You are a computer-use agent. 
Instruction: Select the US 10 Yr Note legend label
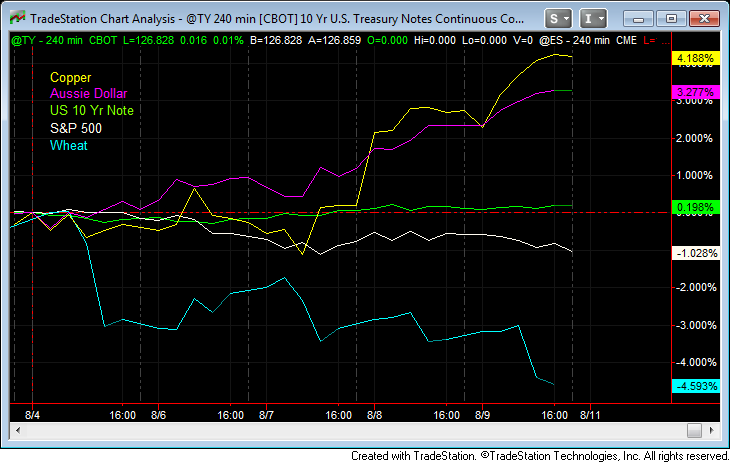(92, 110)
